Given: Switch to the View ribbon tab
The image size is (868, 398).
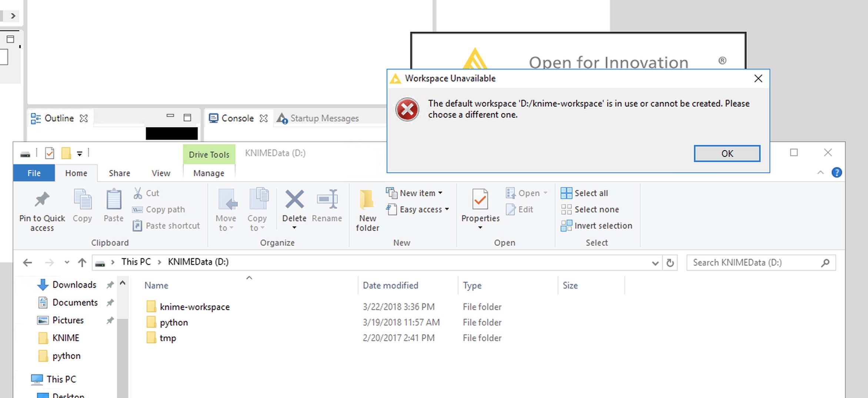Looking at the screenshot, I should (160, 173).
